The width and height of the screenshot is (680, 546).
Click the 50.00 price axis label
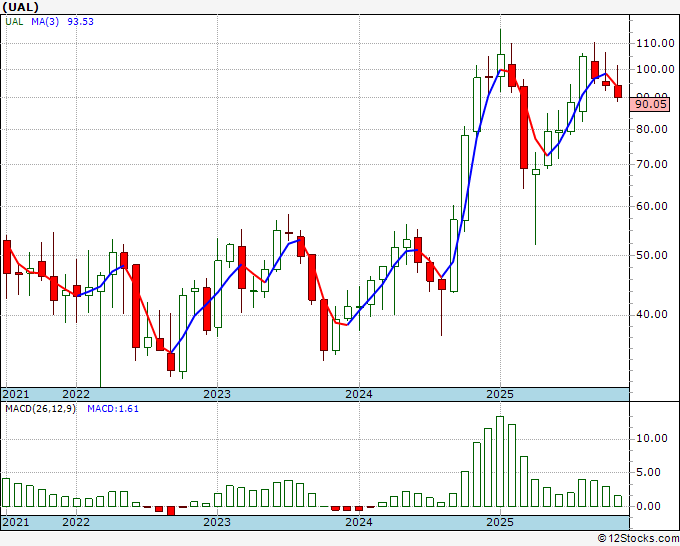tap(652, 255)
